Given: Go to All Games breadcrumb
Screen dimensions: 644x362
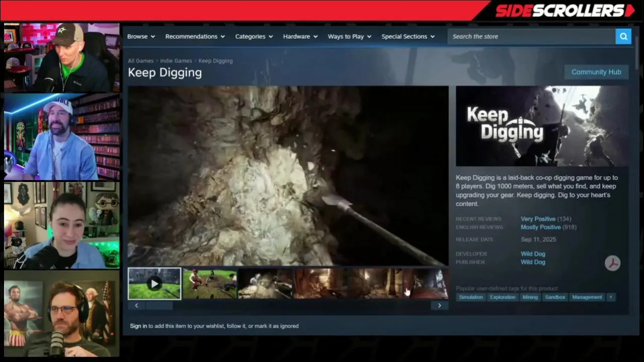Looking at the screenshot, I should pos(140,61).
